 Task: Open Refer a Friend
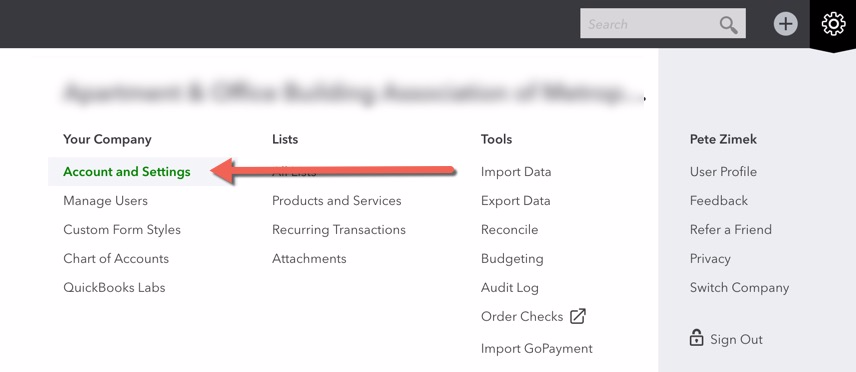point(731,229)
